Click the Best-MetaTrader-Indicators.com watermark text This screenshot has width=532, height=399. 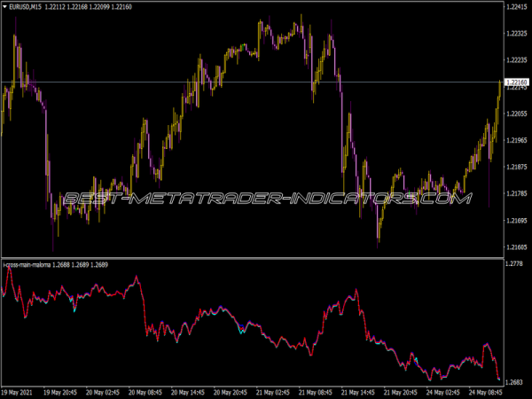click(264, 199)
